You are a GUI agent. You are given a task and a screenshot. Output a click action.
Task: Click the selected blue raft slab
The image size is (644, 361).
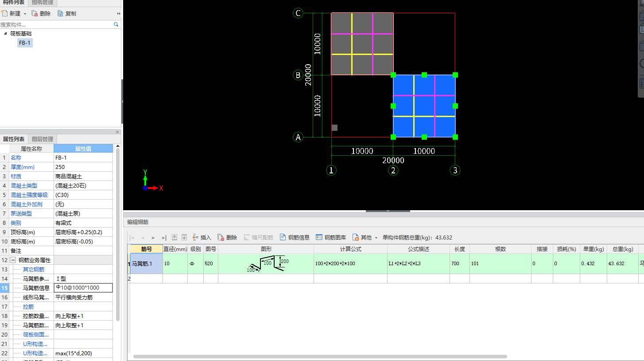[x=424, y=106]
